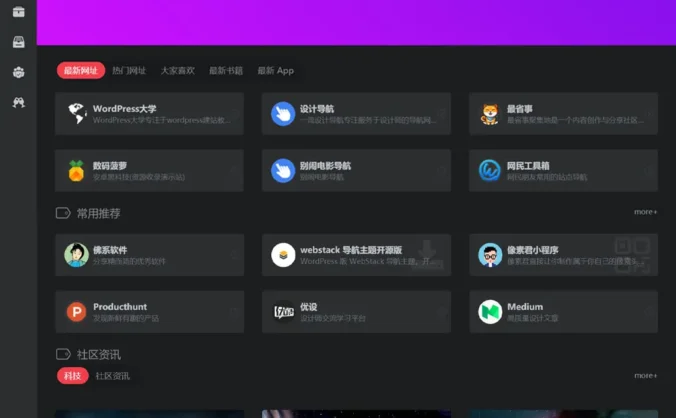Click the Medium green M logo

(x=490, y=312)
